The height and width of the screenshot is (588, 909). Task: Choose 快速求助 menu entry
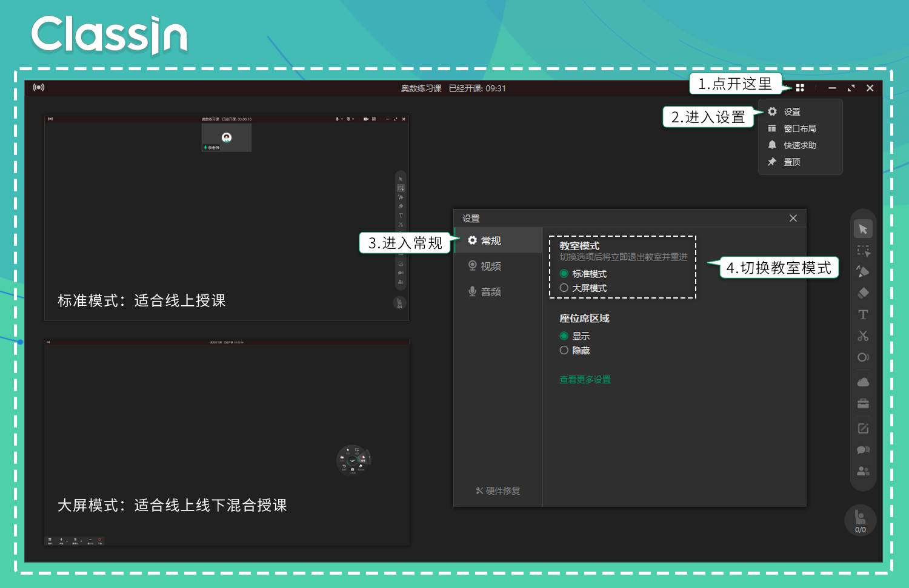(x=800, y=145)
